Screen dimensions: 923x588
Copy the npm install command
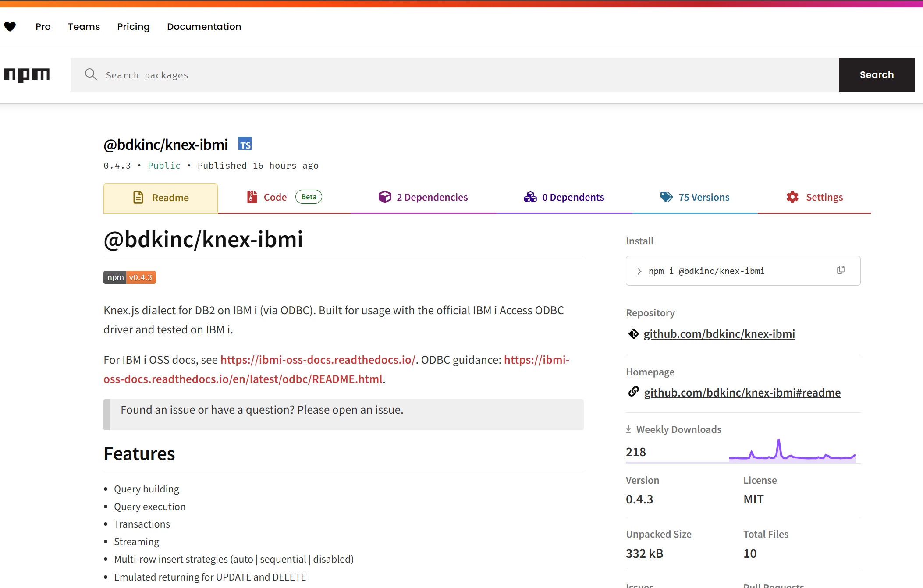[841, 270]
